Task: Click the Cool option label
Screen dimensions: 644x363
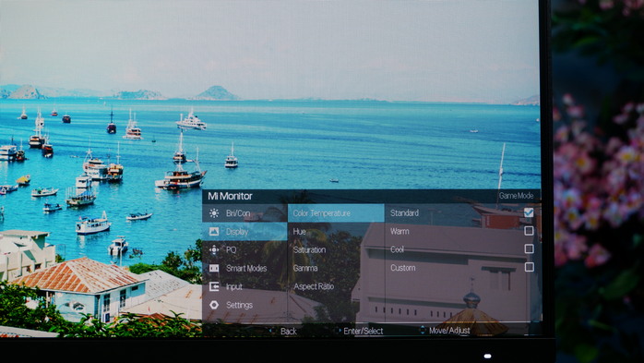Action: coord(397,249)
